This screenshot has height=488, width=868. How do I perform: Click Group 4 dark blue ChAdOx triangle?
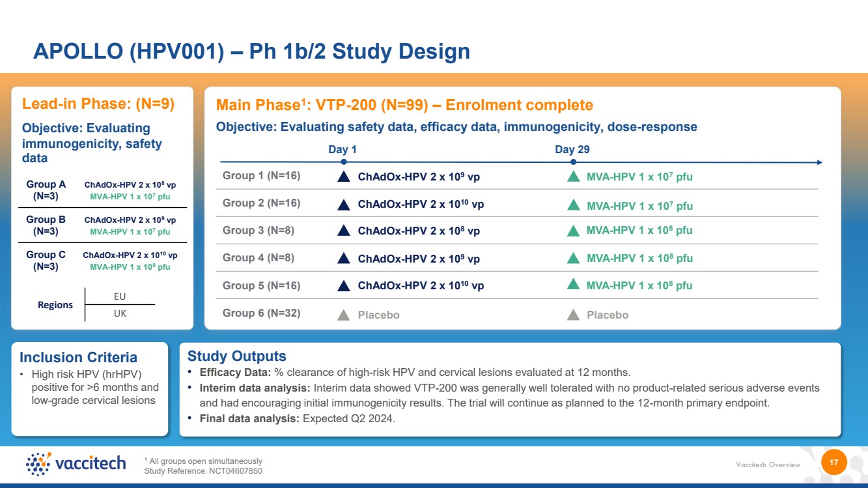click(x=344, y=258)
